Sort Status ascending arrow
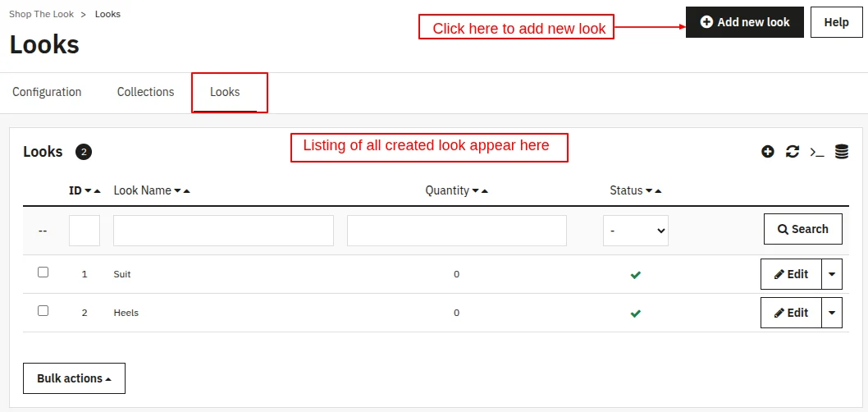 pyautogui.click(x=658, y=190)
